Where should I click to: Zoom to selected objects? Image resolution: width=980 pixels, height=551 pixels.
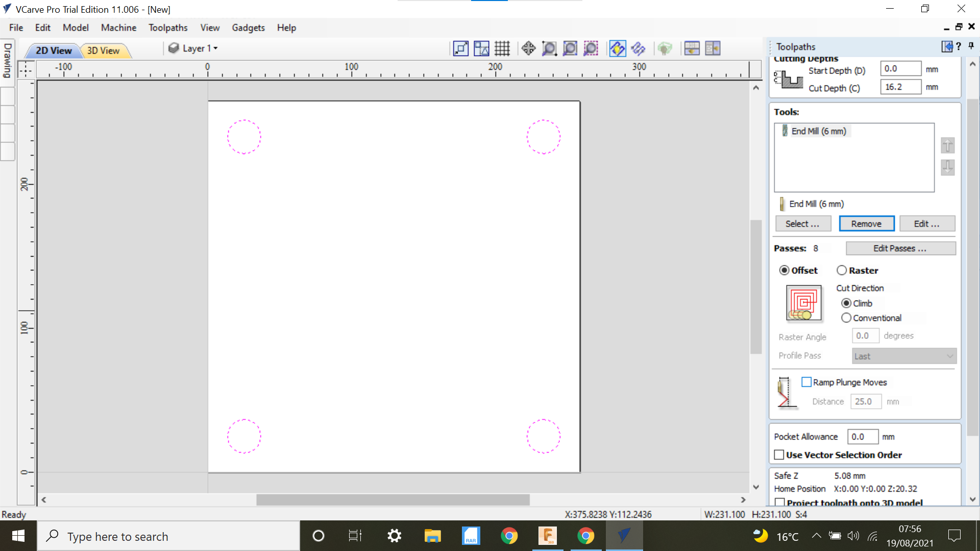coord(591,48)
